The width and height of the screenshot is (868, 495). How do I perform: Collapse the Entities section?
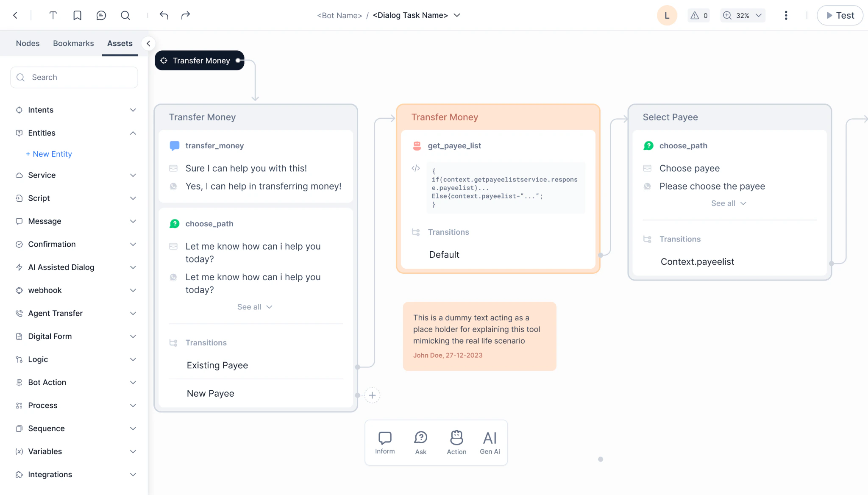coord(133,133)
